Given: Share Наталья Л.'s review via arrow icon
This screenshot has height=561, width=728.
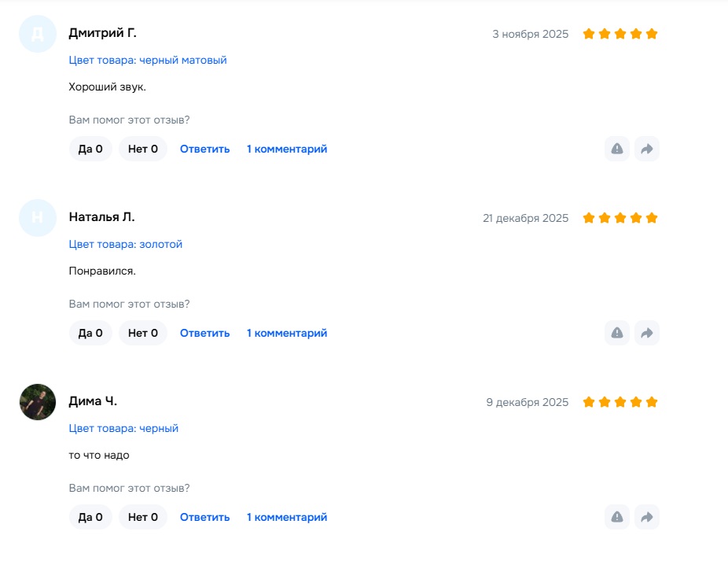Looking at the screenshot, I should (x=646, y=333).
